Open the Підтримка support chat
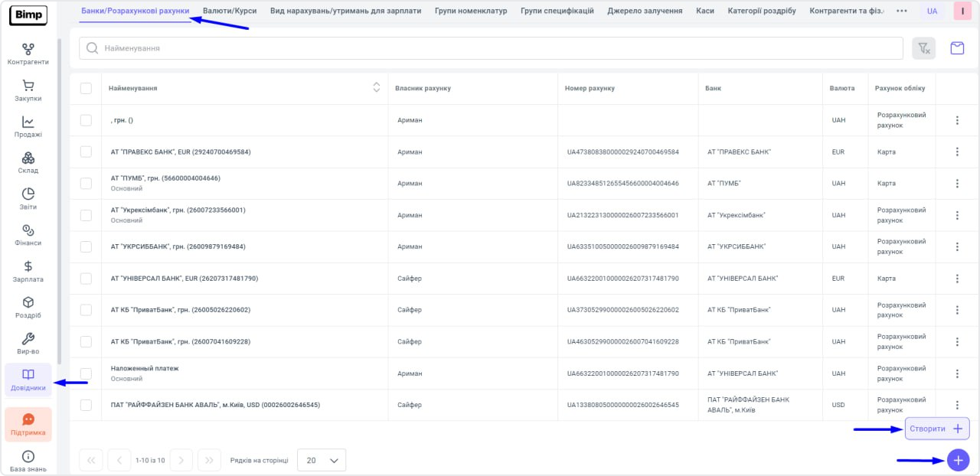This screenshot has width=980, height=476. point(28,425)
